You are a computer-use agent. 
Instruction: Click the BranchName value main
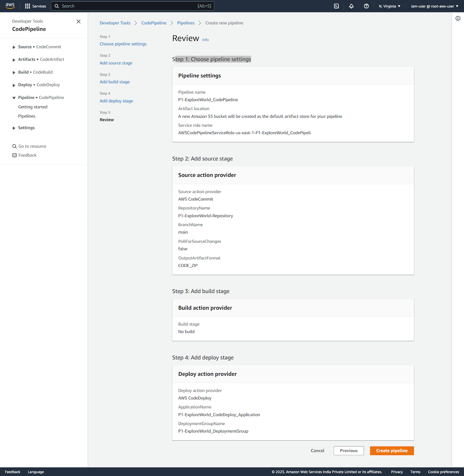pos(183,232)
